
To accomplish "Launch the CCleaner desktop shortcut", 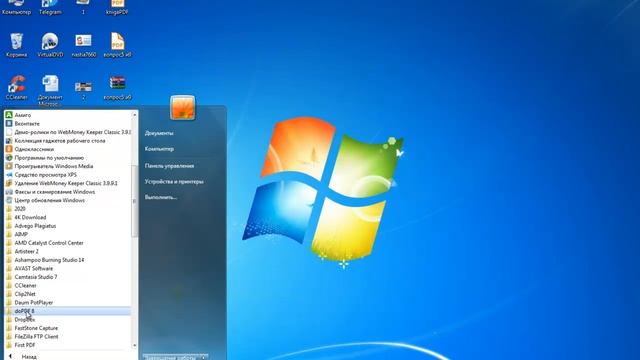I will (16, 87).
